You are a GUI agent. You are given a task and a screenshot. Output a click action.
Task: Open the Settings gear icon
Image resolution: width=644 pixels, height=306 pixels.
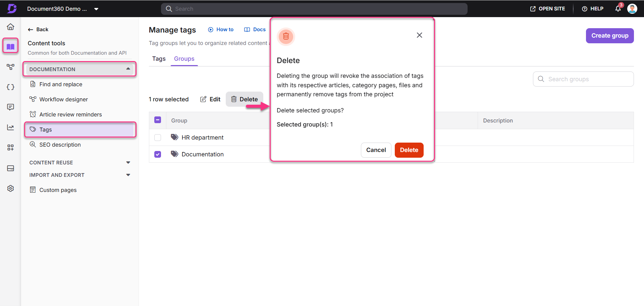tap(10, 189)
